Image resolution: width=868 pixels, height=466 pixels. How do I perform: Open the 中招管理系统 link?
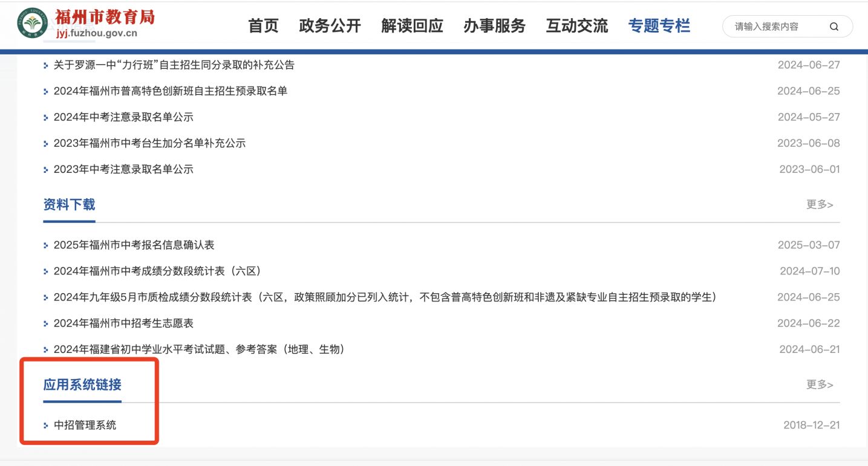[x=85, y=426]
